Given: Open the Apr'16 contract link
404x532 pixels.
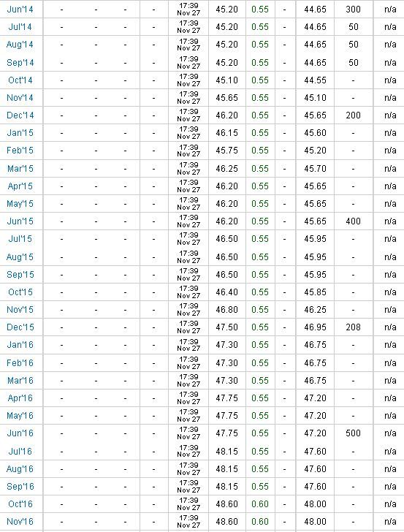Looking at the screenshot, I should tap(20, 398).
